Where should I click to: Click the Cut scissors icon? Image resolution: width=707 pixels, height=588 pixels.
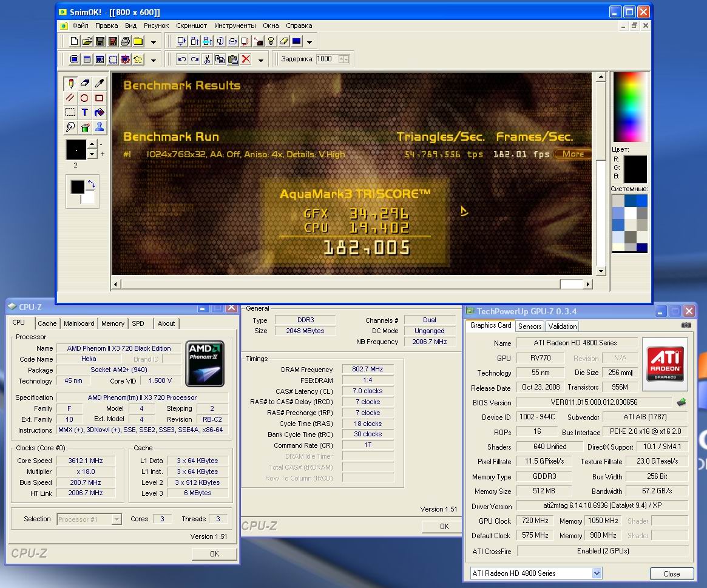[207, 59]
